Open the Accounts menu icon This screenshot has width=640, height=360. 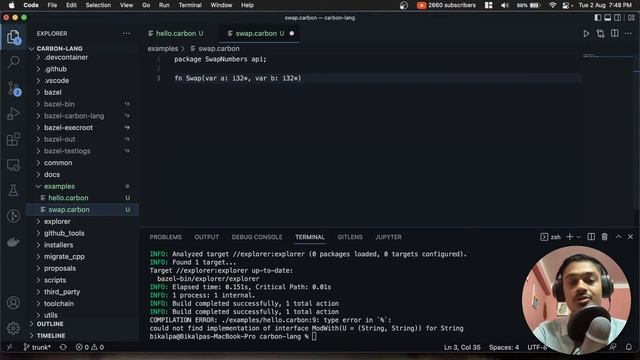click(13, 303)
